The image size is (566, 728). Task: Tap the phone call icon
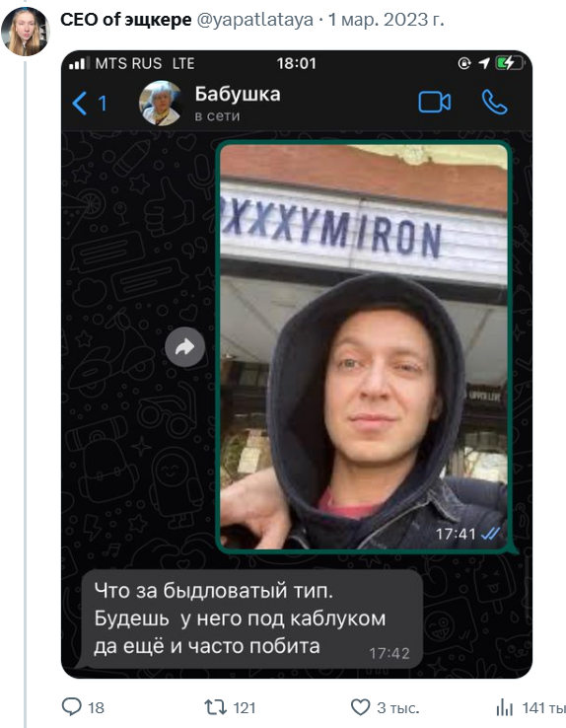pyautogui.click(x=495, y=103)
